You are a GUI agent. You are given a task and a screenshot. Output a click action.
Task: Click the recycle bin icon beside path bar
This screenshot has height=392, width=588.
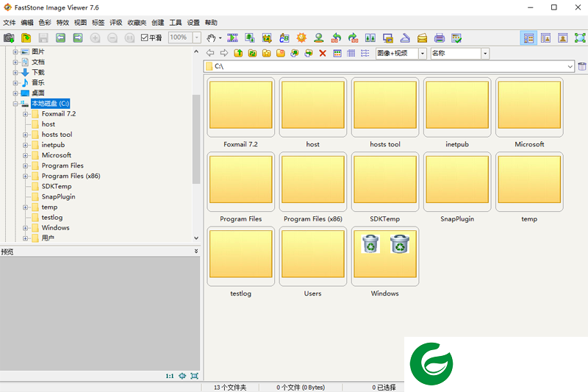[x=581, y=66]
